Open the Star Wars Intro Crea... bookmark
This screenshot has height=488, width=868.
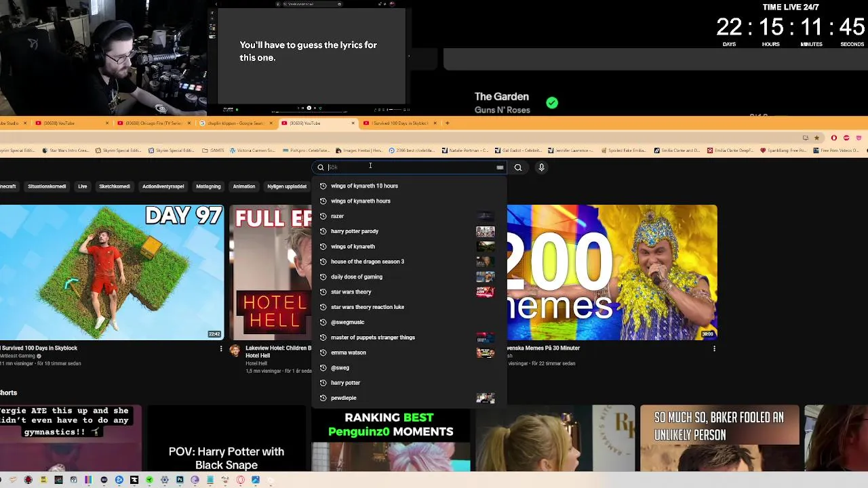point(65,150)
